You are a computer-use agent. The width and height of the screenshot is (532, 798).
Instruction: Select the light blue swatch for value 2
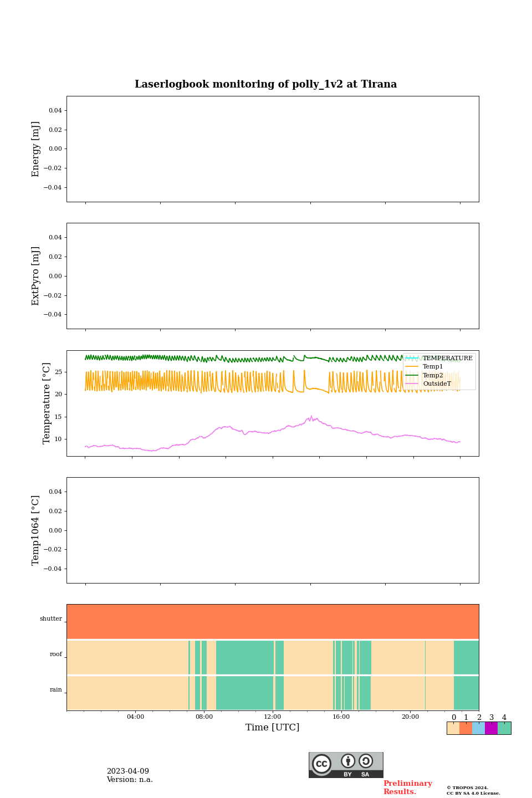(x=478, y=728)
